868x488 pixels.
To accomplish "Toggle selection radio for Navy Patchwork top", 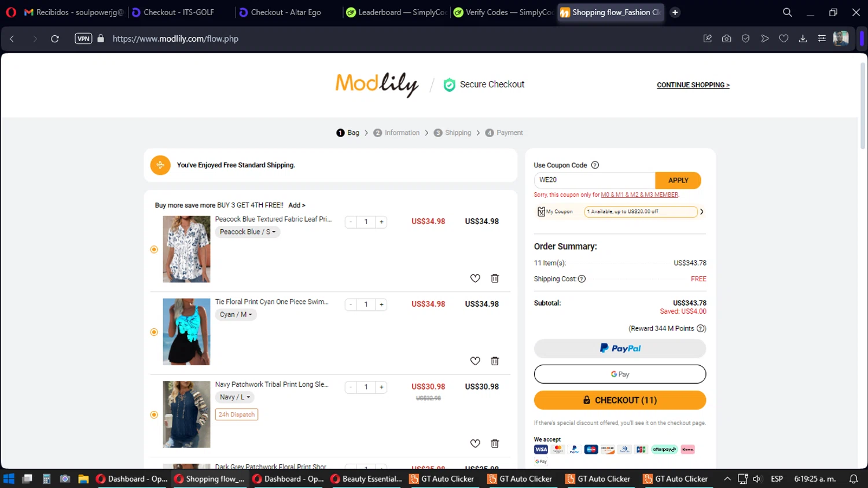I will [154, 414].
